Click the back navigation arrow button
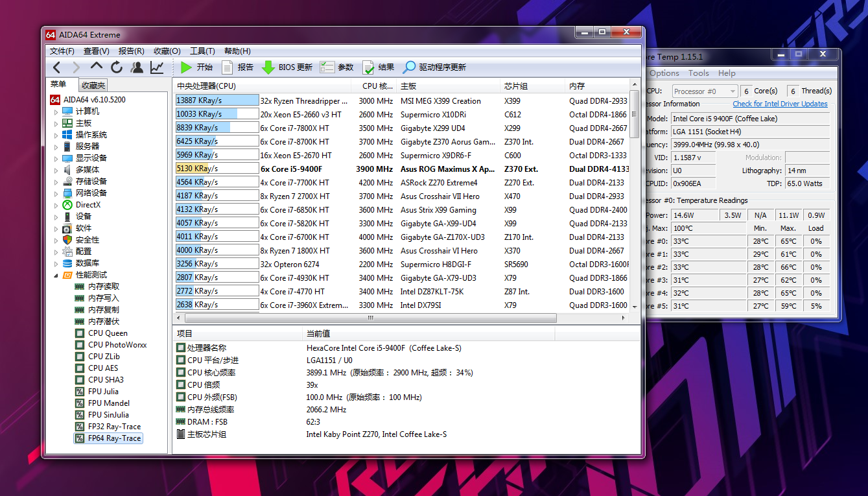The height and width of the screenshot is (496, 868). coord(56,67)
